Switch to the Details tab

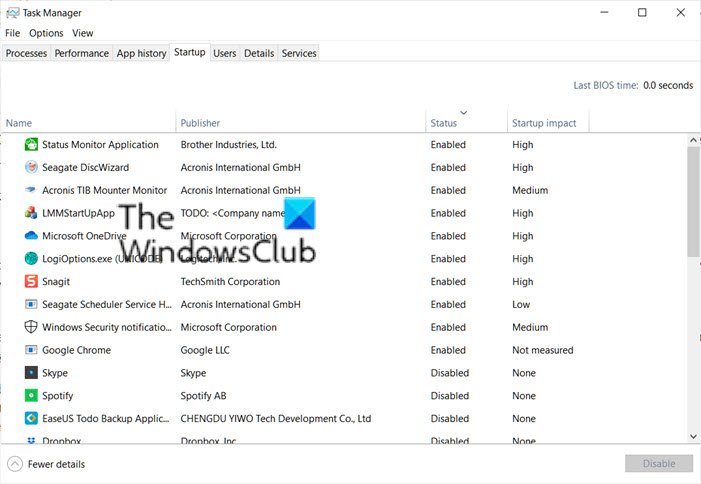259,53
